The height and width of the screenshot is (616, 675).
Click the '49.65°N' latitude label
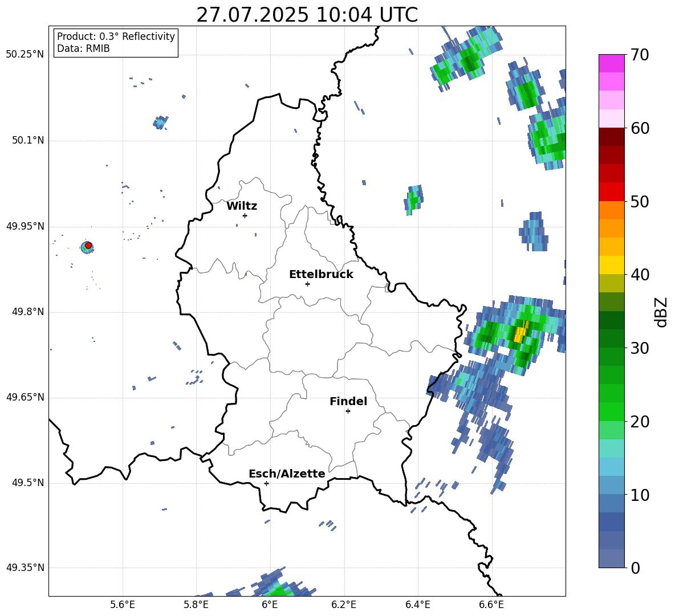(25, 397)
